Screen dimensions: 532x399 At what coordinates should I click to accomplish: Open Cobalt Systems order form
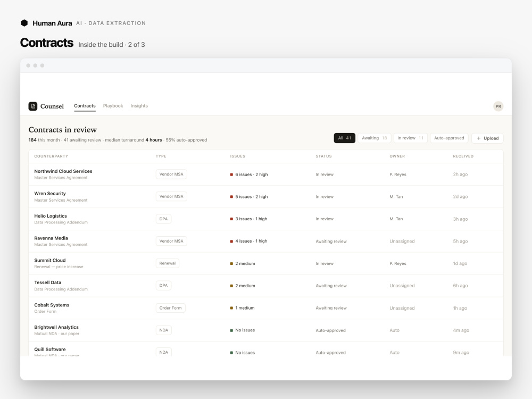click(x=265, y=307)
